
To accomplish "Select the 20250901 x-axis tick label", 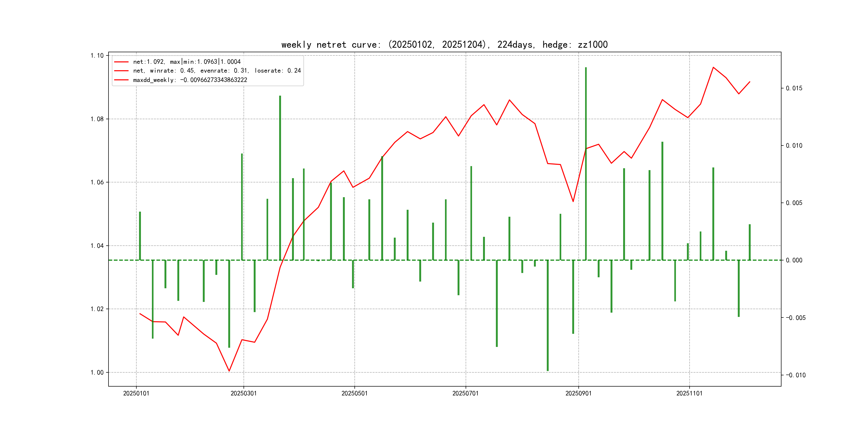I will (x=578, y=393).
